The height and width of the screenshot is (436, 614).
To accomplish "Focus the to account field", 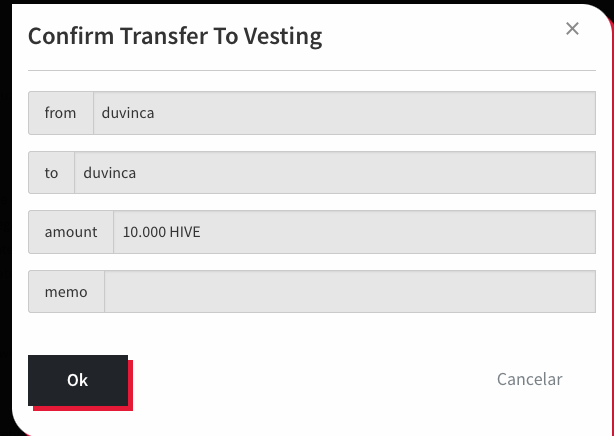I will click(335, 173).
